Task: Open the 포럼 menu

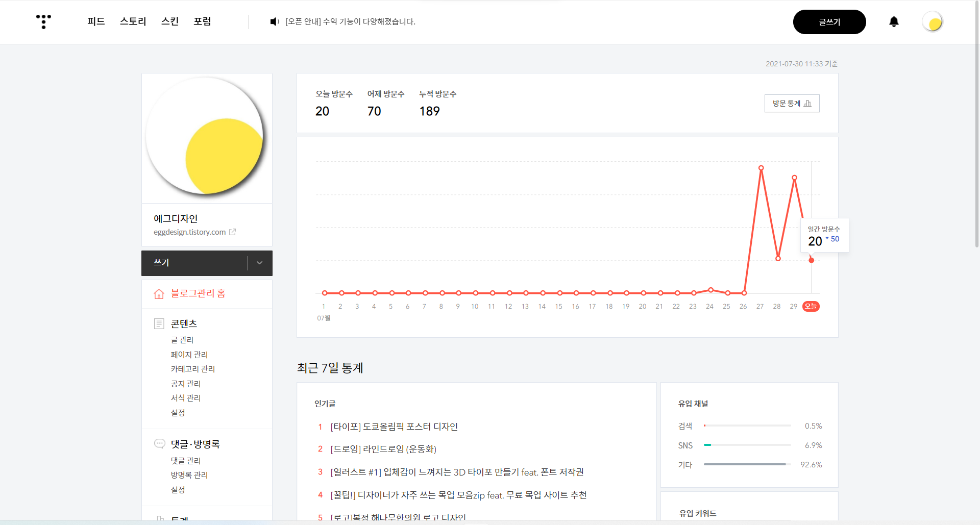Action: (202, 21)
